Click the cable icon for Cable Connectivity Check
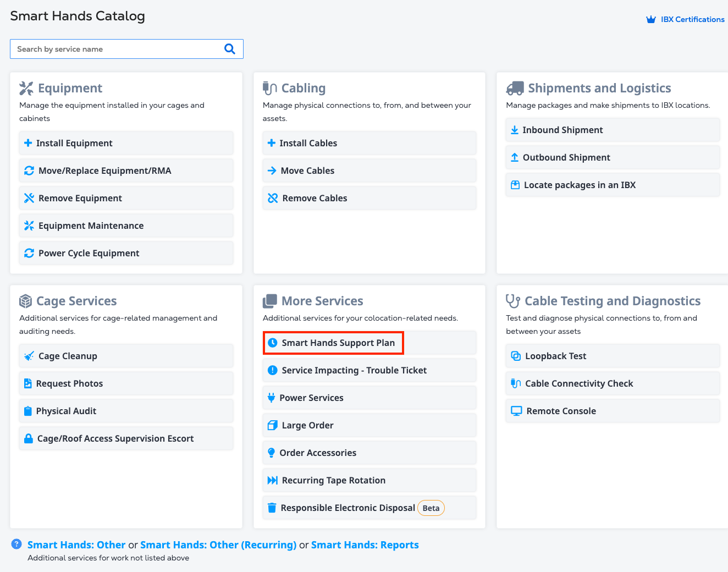Viewport: 728px width, 572px height. pos(516,383)
